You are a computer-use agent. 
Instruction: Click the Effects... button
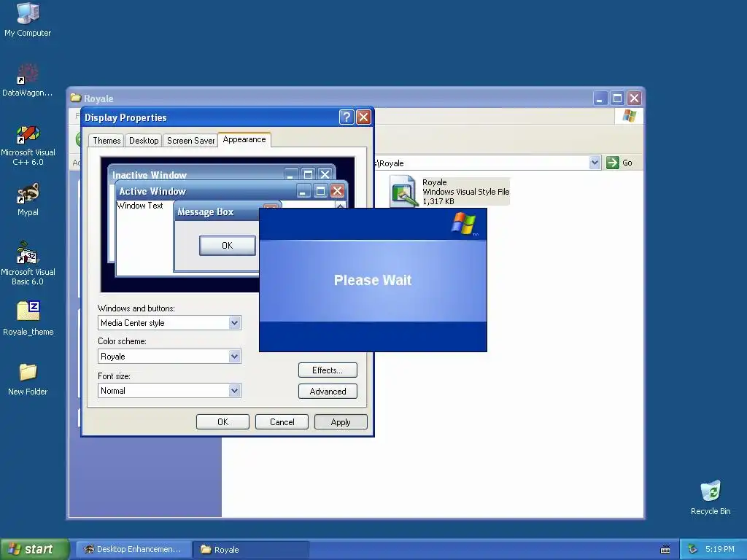point(328,370)
